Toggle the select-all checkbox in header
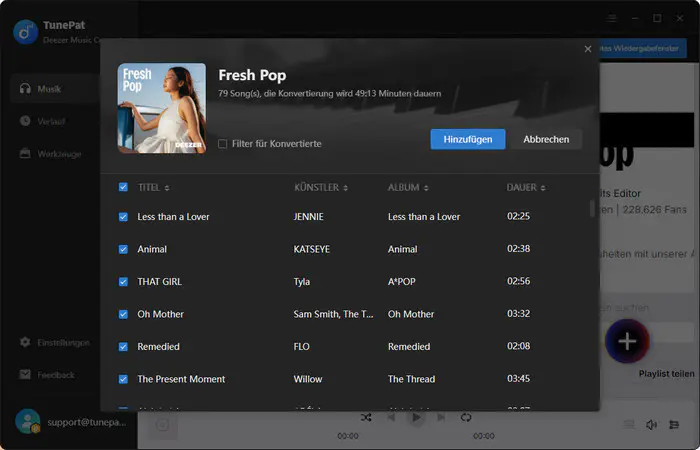 [123, 187]
